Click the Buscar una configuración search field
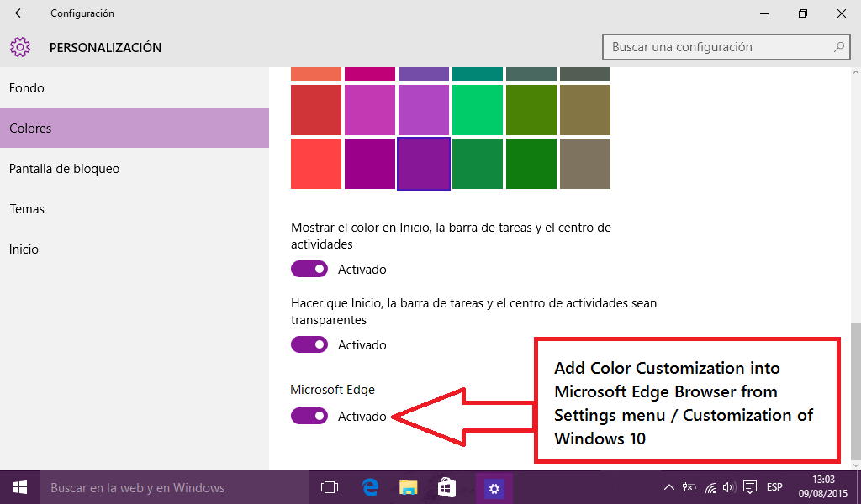This screenshot has height=504, width=861. click(726, 47)
